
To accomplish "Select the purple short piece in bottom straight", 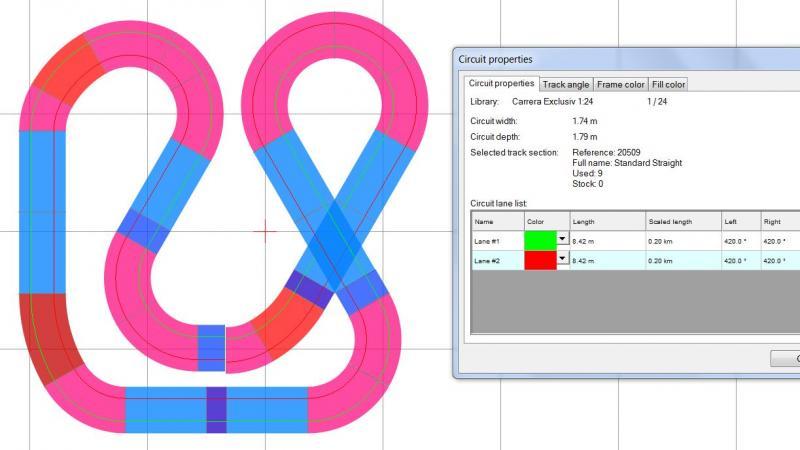I will click(x=216, y=409).
